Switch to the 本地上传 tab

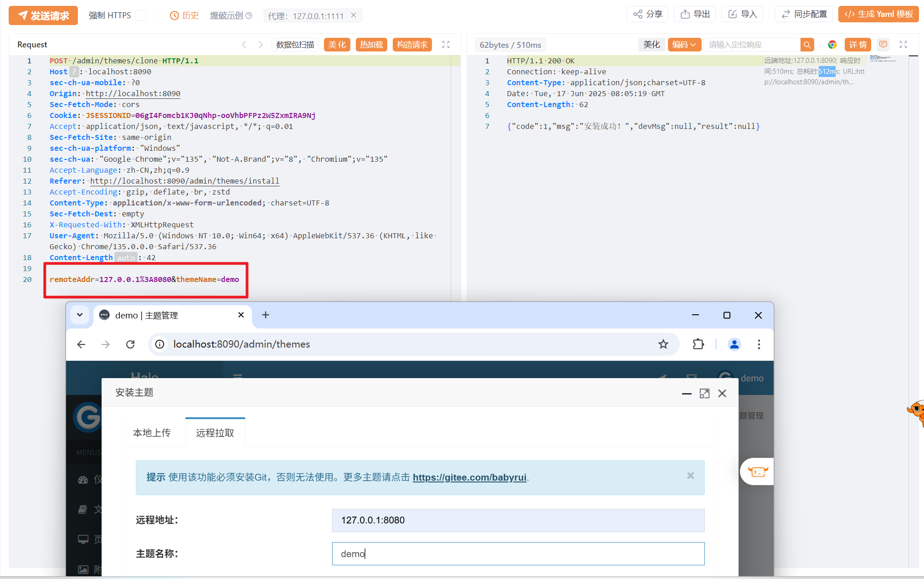tap(152, 433)
